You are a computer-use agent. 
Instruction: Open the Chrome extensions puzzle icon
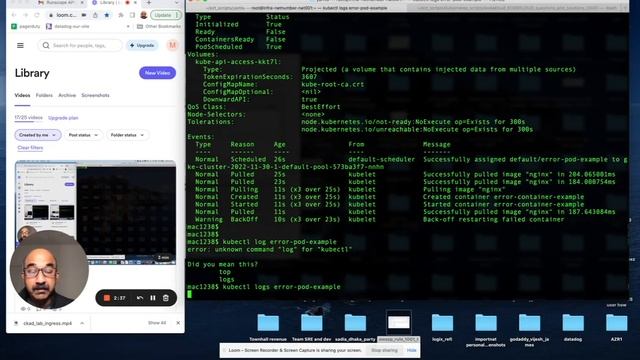[121, 15]
